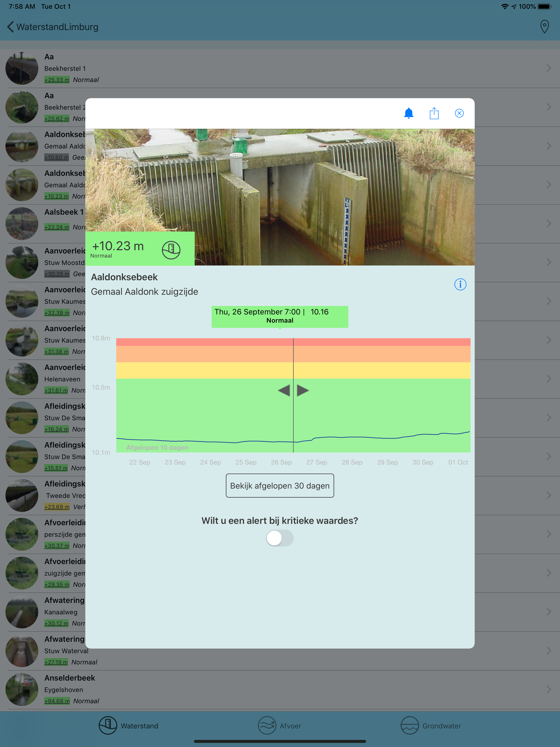Screen dimensions: 560x747
Task: Click the 01 Oct date on chart axis
Action: (458, 462)
